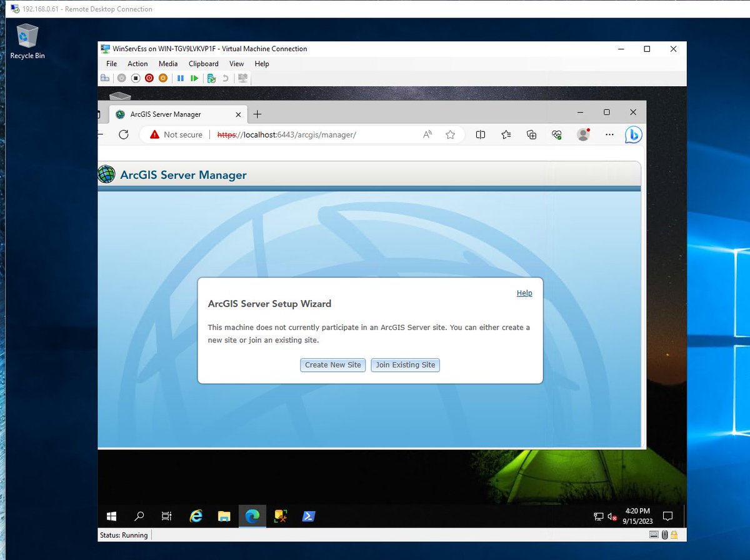Create a VM checkpoint

(211, 78)
